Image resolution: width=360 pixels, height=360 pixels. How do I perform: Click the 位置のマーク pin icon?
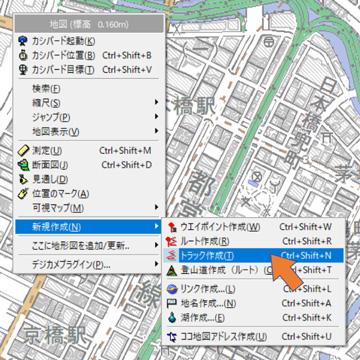click(23, 194)
